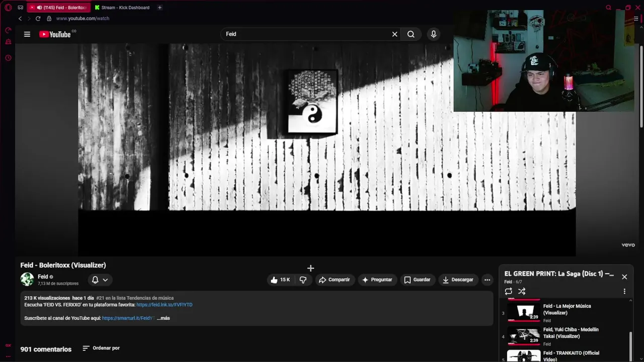Image resolution: width=644 pixels, height=362 pixels.
Task: Play Feid - TRANKAITO playlist thumbnail
Action: coord(524,356)
